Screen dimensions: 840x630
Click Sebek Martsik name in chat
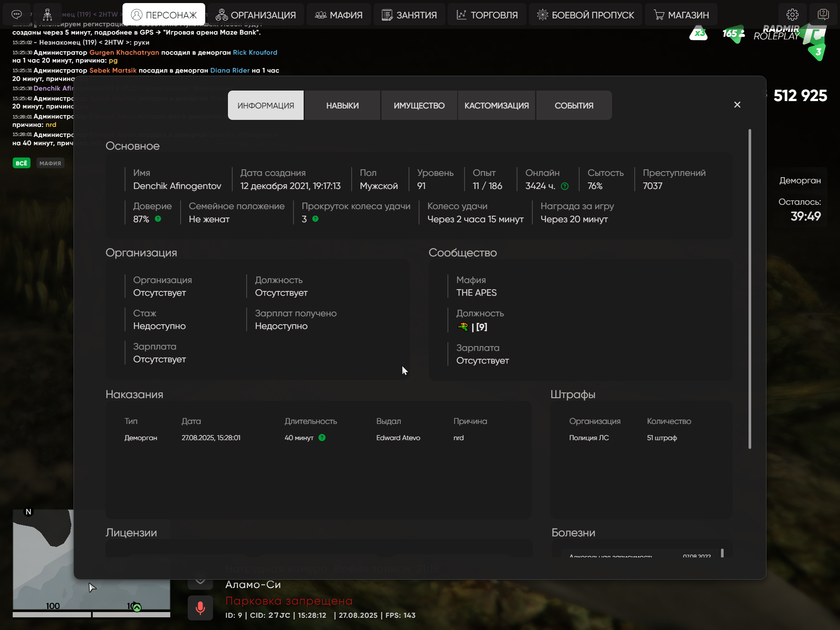point(113,70)
